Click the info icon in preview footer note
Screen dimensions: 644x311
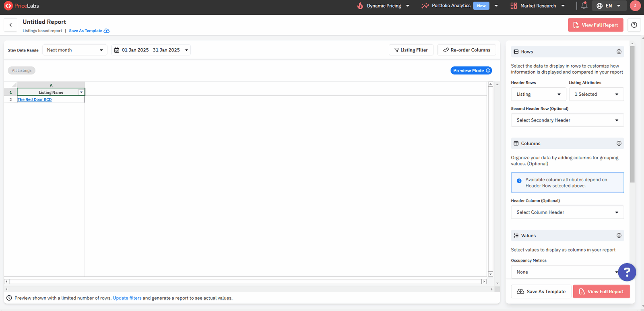(9, 298)
